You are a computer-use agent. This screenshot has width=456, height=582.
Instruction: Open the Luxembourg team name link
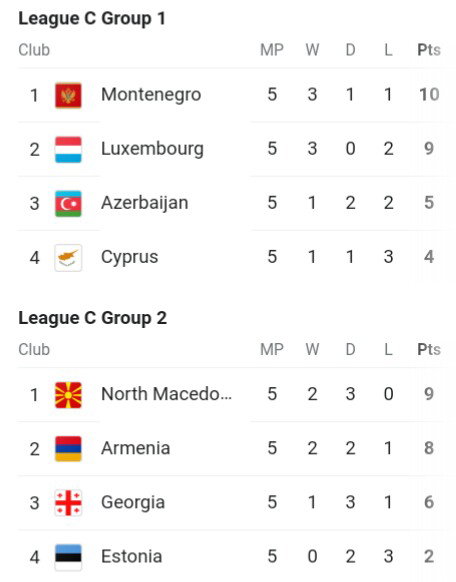click(152, 149)
